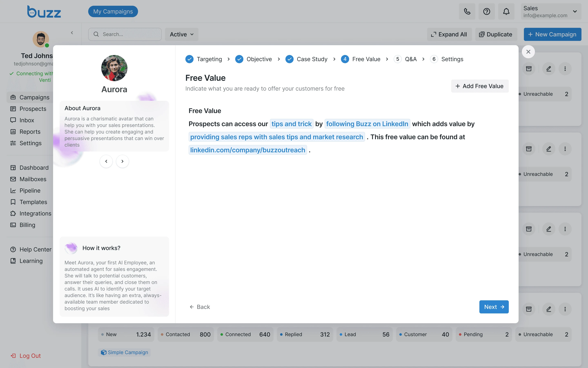Open Mailboxes in sidebar
588x368 pixels.
(28, 179)
